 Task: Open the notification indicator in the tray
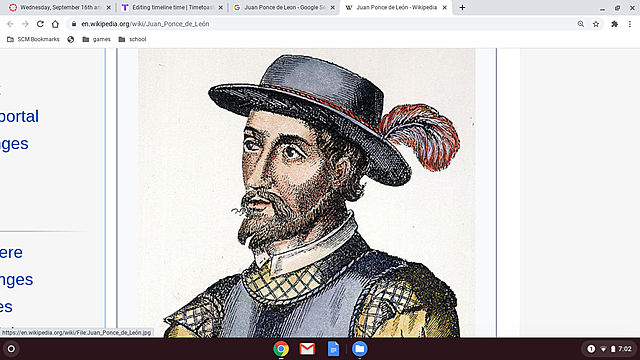(591, 349)
